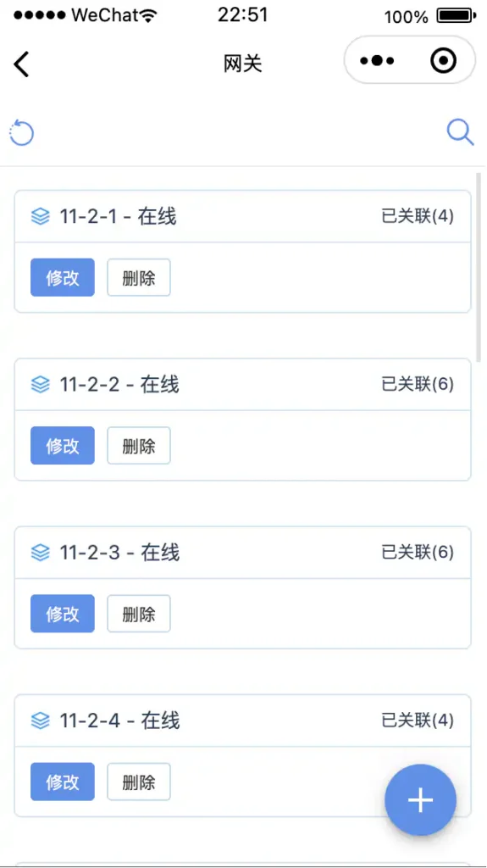487x868 pixels.
Task: Tap the back arrow in header
Action: click(x=21, y=64)
